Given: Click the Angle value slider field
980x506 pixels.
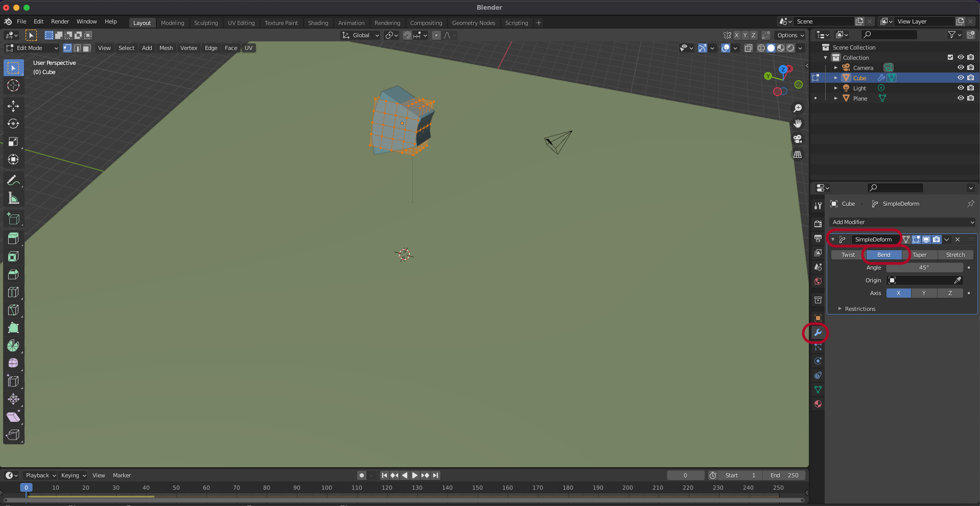Looking at the screenshot, I should pos(924,268).
